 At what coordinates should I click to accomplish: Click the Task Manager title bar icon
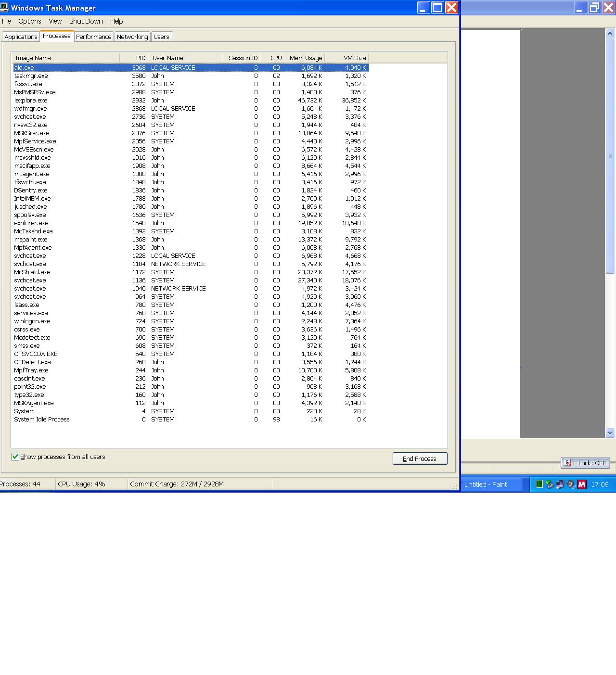coord(4,7)
